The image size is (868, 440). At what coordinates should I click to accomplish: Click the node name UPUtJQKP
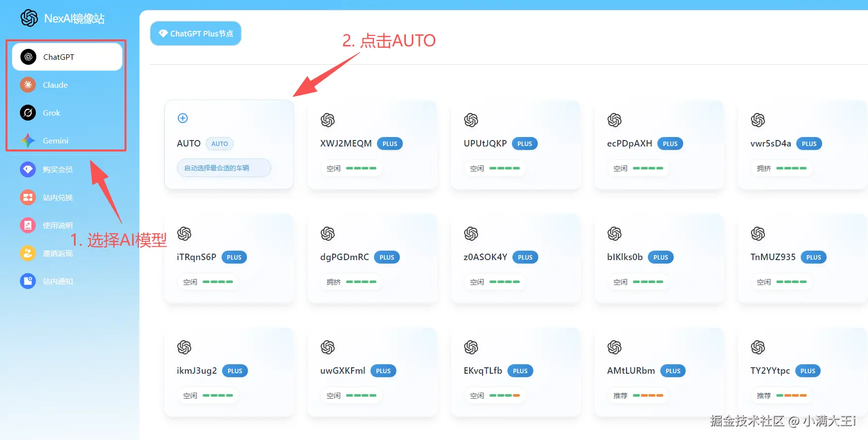[x=485, y=144]
